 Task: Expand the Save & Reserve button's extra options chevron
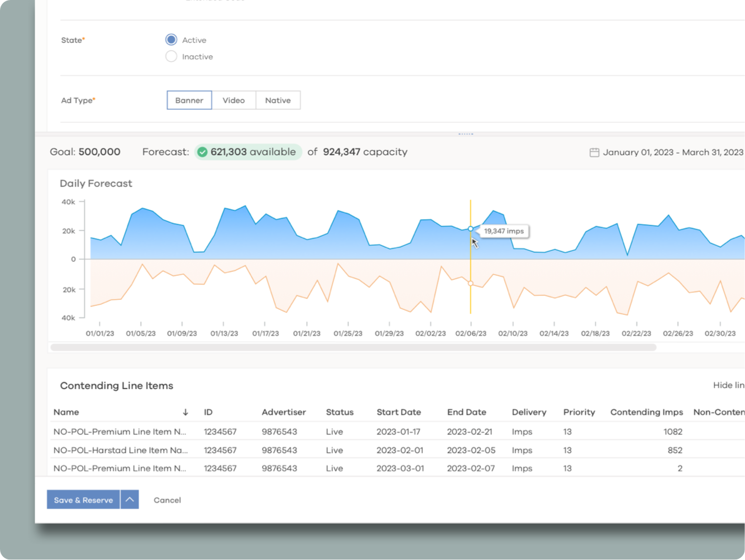click(129, 500)
